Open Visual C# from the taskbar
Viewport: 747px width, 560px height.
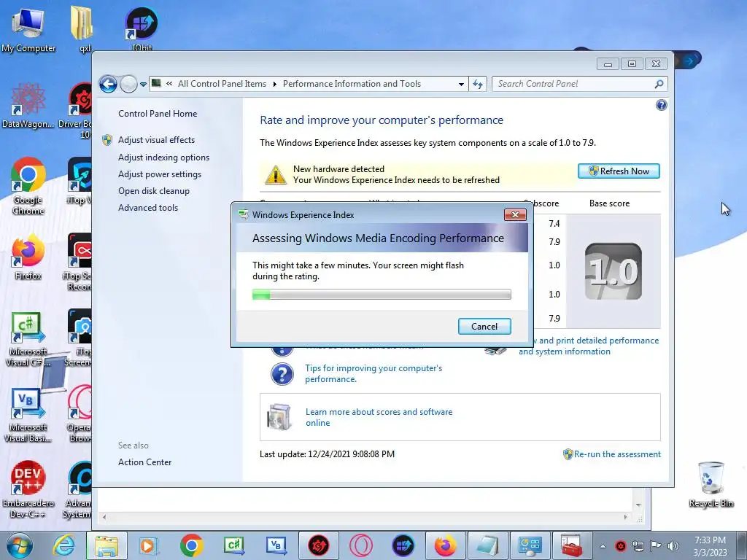click(x=234, y=545)
